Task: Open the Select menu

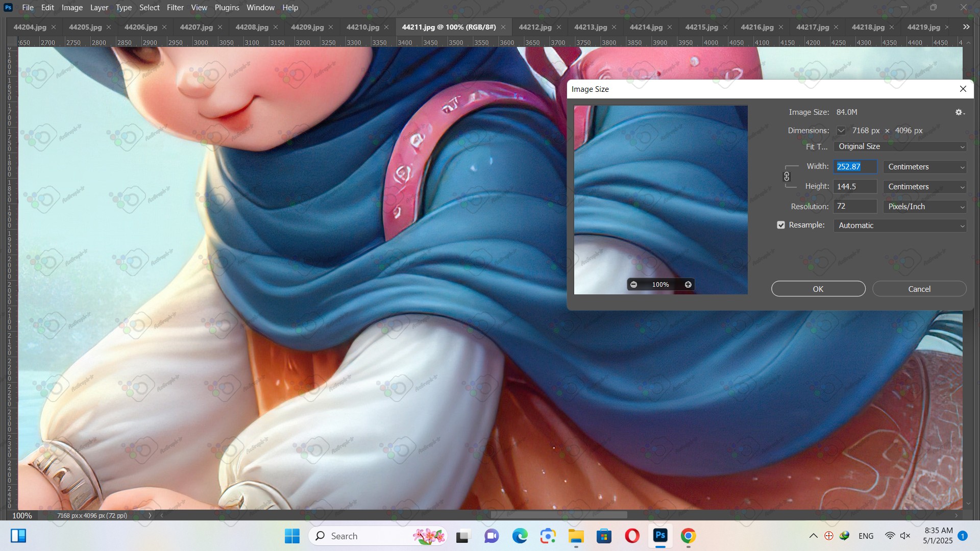Action: [150, 8]
